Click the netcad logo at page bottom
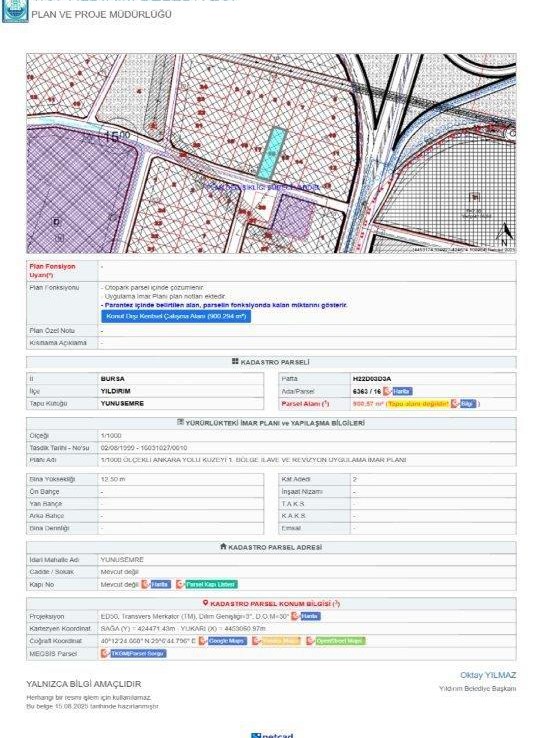This screenshot has width=543, height=738. click(x=272, y=735)
